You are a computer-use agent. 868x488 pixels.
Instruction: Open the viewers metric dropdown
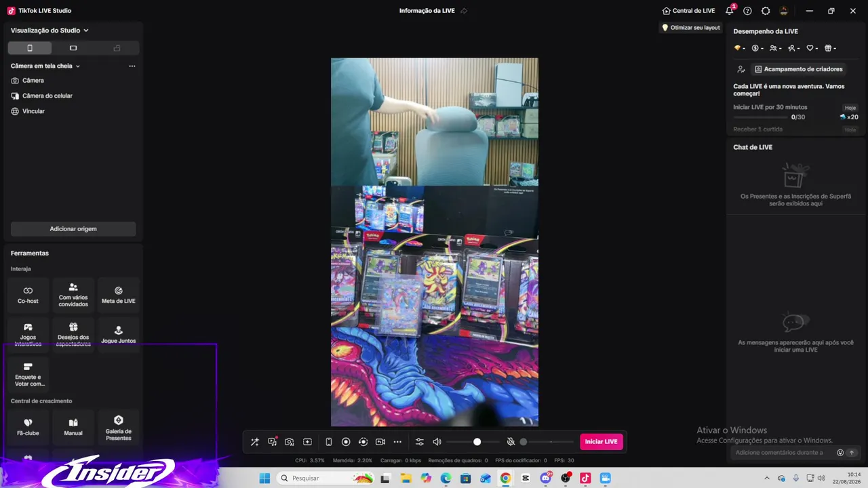[776, 48]
